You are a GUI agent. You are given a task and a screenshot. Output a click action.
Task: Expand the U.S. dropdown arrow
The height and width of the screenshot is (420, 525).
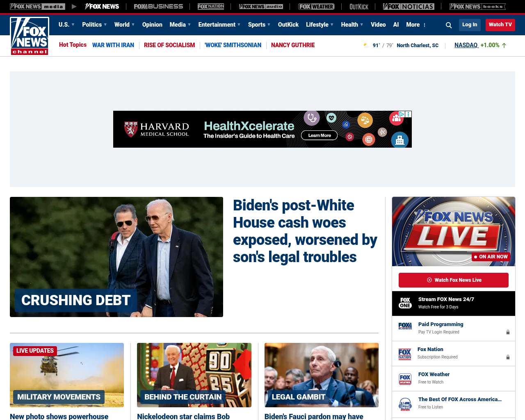pos(73,25)
